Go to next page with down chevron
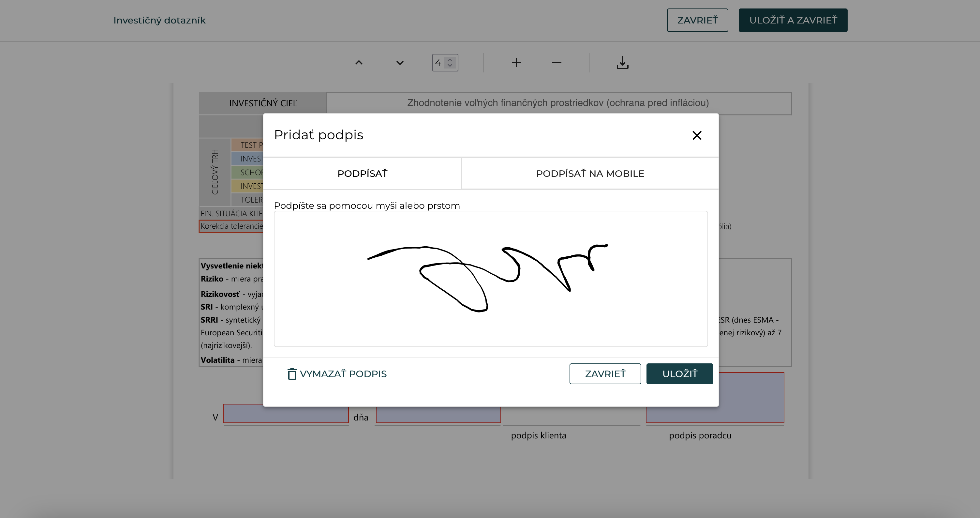The width and height of the screenshot is (980, 518). [x=400, y=62]
